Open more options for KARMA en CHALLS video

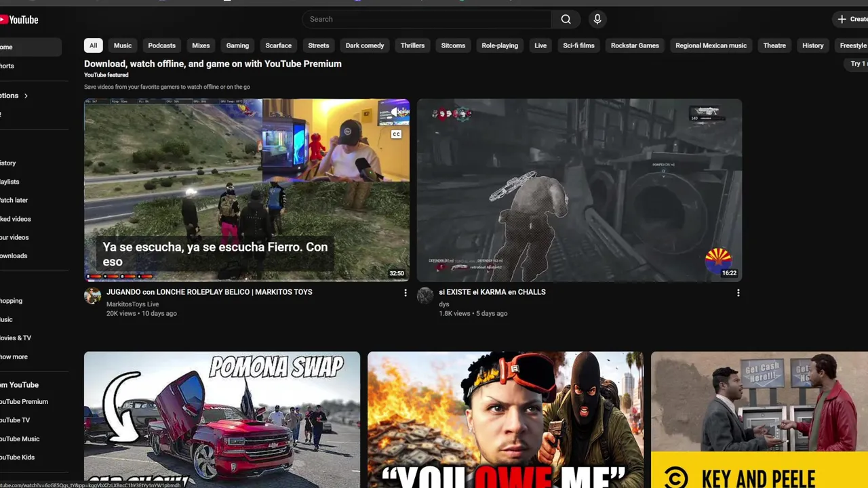point(738,293)
